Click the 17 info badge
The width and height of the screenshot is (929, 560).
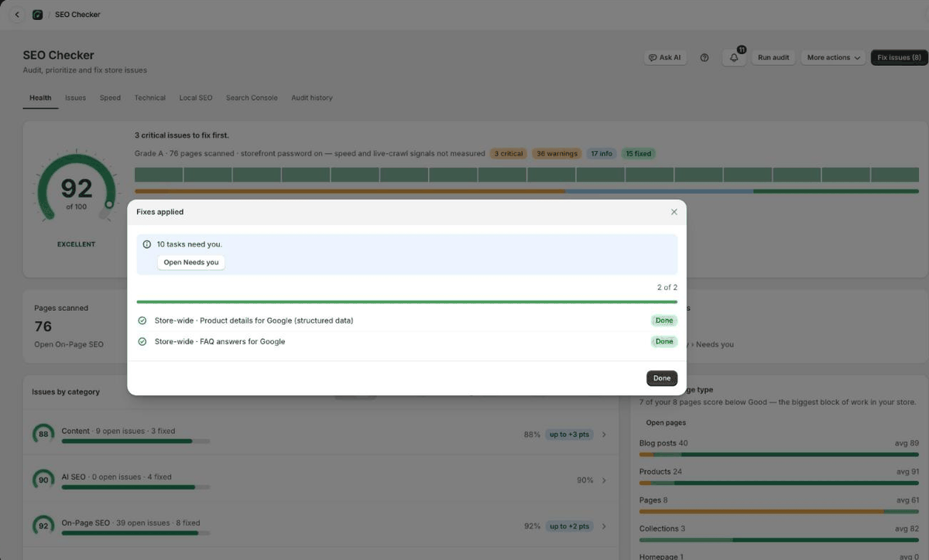pyautogui.click(x=602, y=154)
